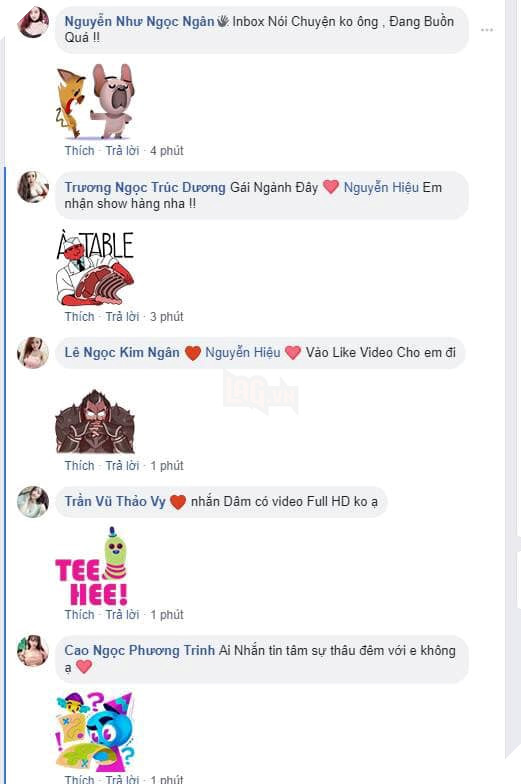Open Trần Vũ Thảo Vy's avatar

point(33,502)
